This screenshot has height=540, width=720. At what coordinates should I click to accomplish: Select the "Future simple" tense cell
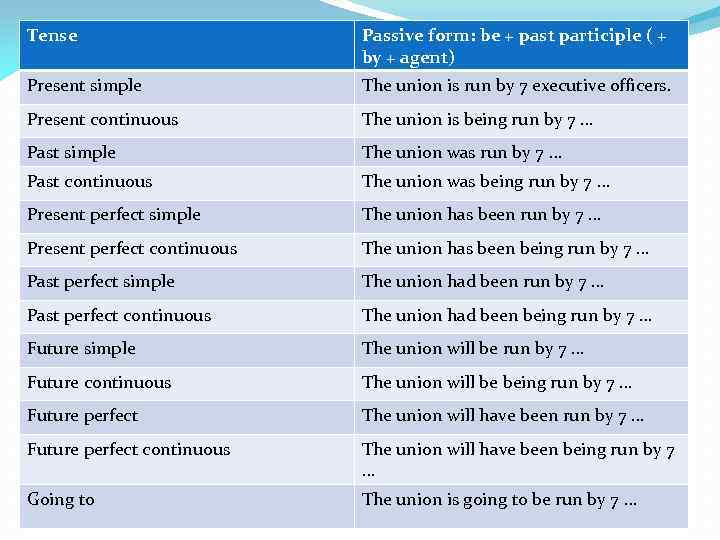click(x=81, y=349)
